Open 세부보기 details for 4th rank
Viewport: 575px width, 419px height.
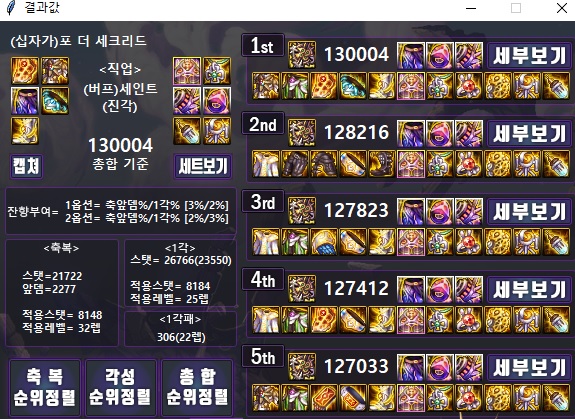click(529, 289)
